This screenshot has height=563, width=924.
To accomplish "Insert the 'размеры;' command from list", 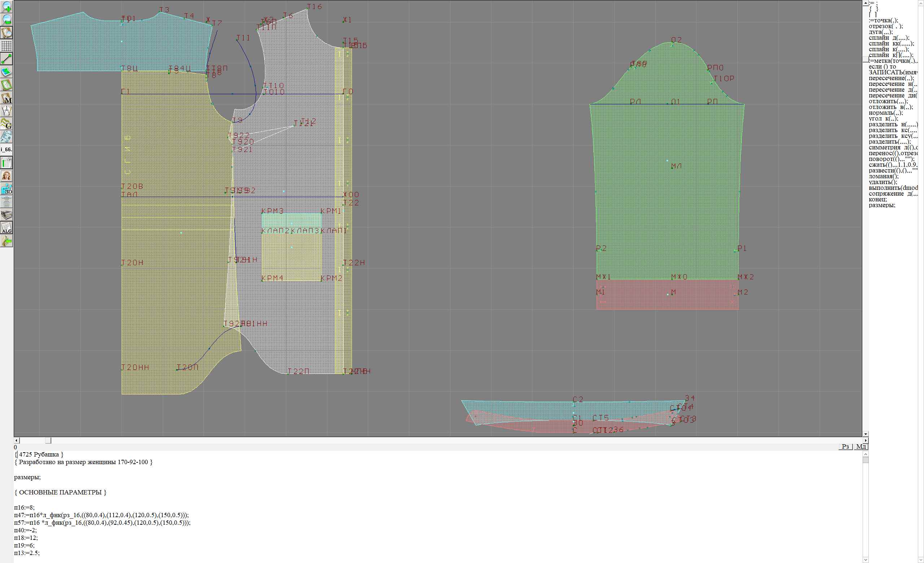I will click(882, 205).
